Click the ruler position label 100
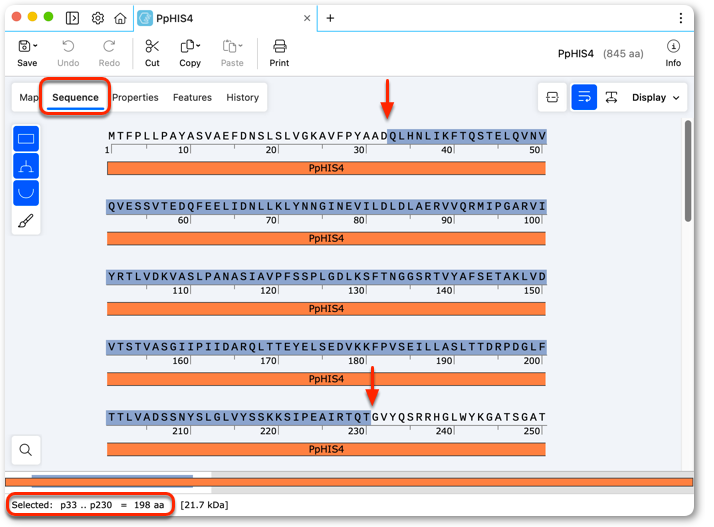 (532, 220)
